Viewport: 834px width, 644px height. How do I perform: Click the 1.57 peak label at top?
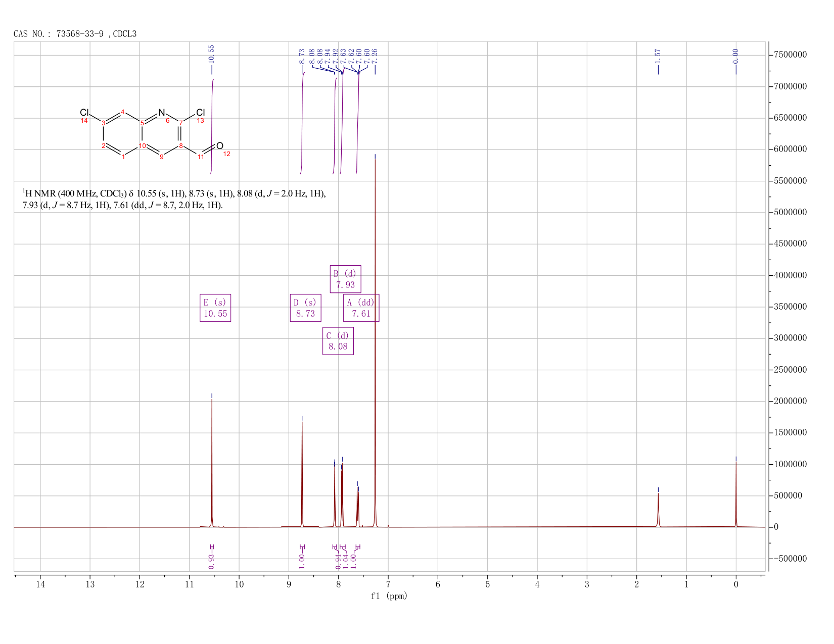[658, 56]
